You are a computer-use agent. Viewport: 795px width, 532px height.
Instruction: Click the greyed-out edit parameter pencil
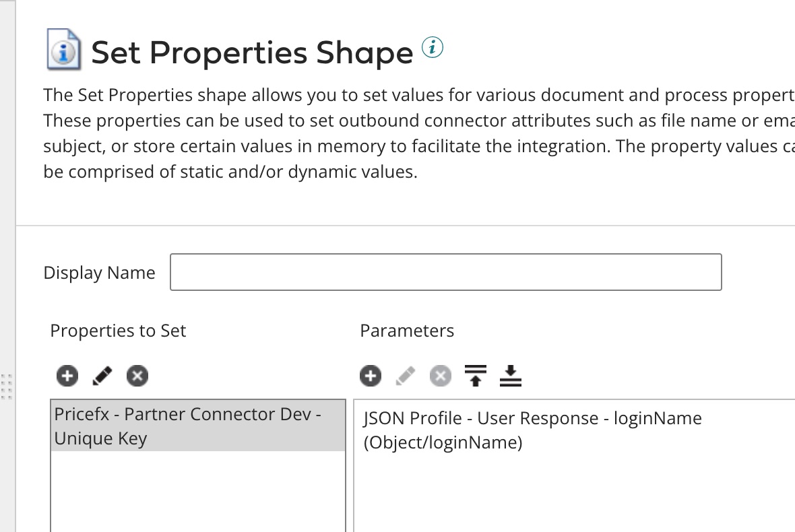pyautogui.click(x=405, y=376)
